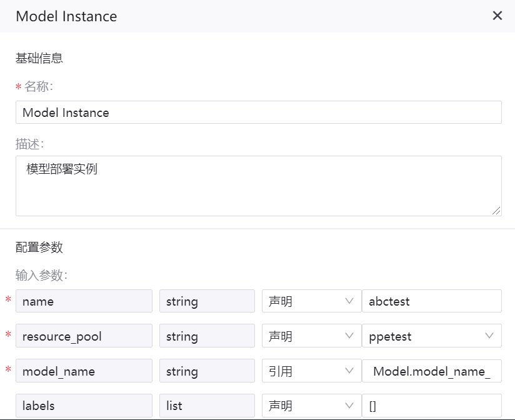Click the labels value input showing []

click(431, 406)
